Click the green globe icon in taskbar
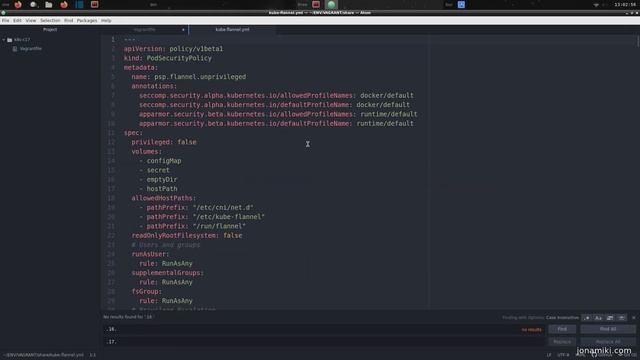This screenshot has width=640, height=360. point(331,5)
